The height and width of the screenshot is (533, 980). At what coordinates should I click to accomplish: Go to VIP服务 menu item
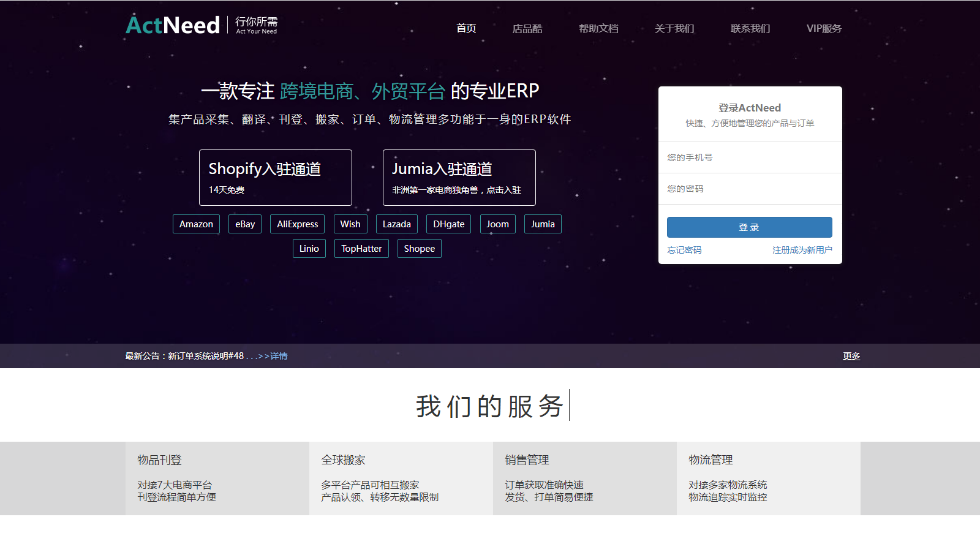(824, 28)
